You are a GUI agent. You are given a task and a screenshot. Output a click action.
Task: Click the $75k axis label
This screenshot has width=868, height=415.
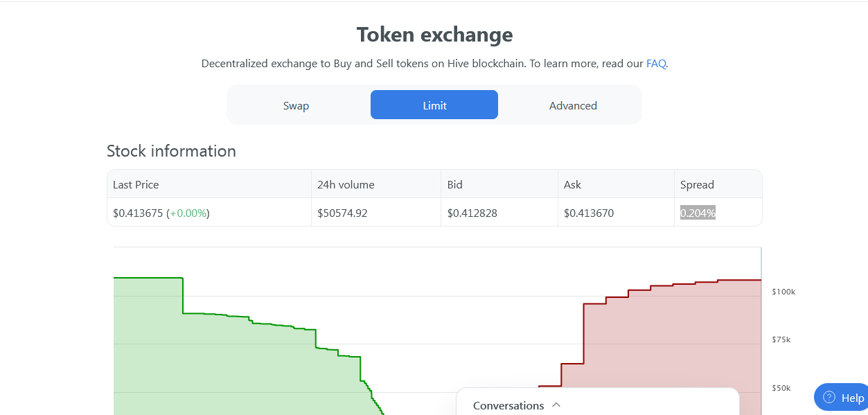pos(781,339)
